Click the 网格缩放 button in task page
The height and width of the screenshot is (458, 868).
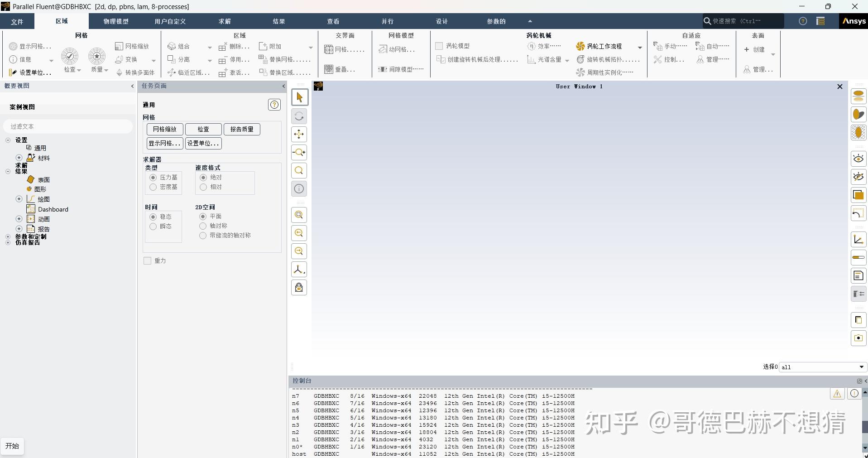tap(165, 130)
